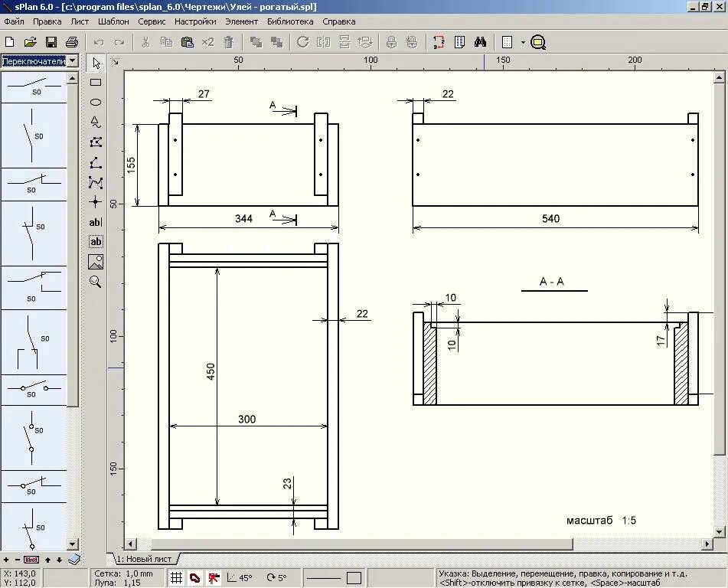This screenshot has height=588, width=728.
Task: Select the connection node tool
Action: click(x=96, y=202)
